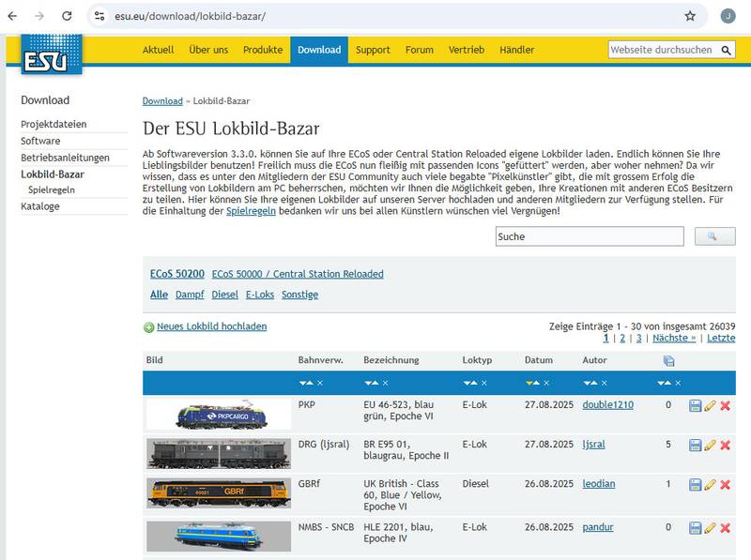751x560 pixels.
Task: Open the browser profile avatar
Action: 728,16
